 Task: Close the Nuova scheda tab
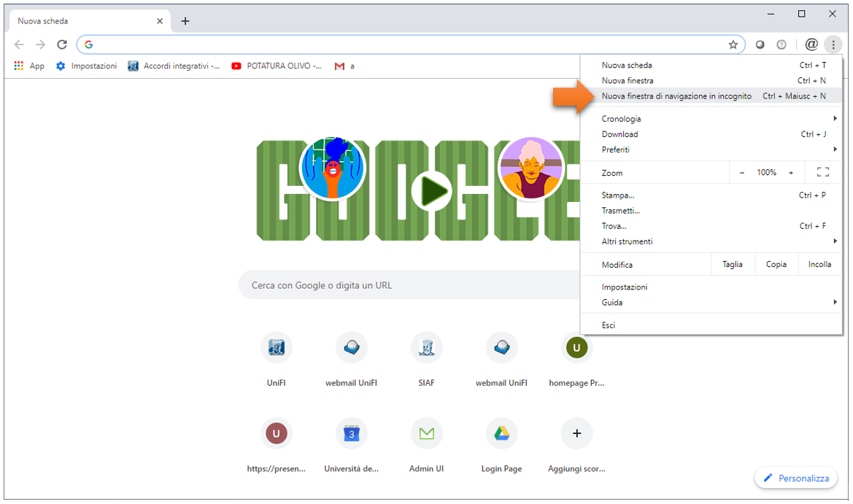159,21
